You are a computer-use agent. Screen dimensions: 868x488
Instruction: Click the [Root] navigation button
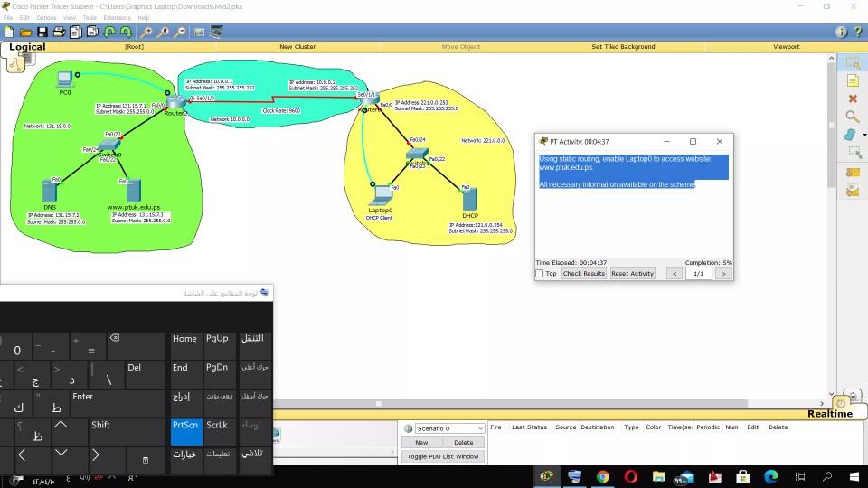[134, 46]
